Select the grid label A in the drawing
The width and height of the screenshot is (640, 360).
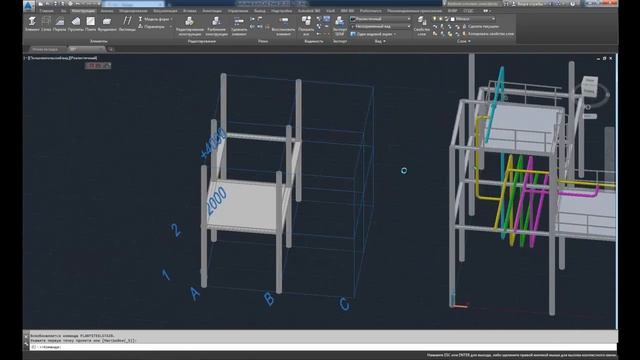(x=195, y=293)
